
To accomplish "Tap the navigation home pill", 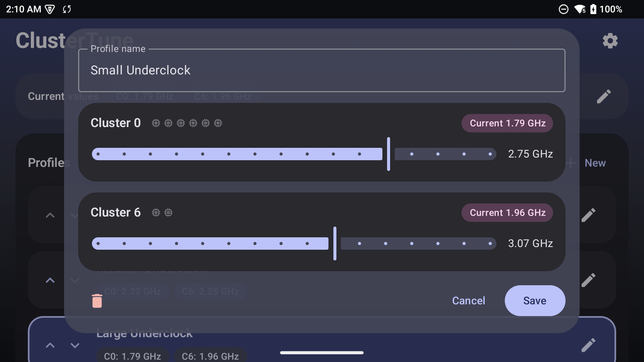I will coord(322,353).
